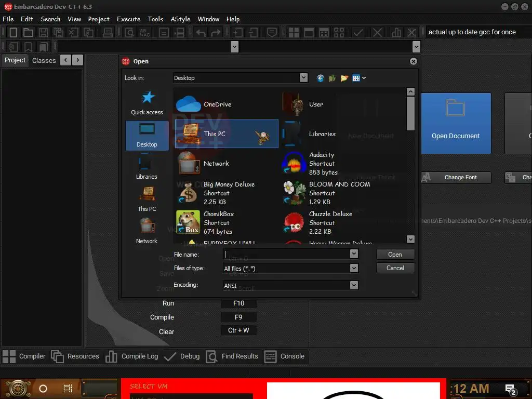The height and width of the screenshot is (399, 532).
Task: Switch to the Console tab
Action: [285, 356]
